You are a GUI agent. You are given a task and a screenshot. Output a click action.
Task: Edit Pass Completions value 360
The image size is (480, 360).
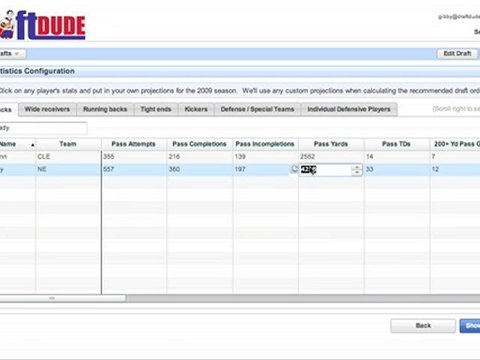click(x=199, y=169)
